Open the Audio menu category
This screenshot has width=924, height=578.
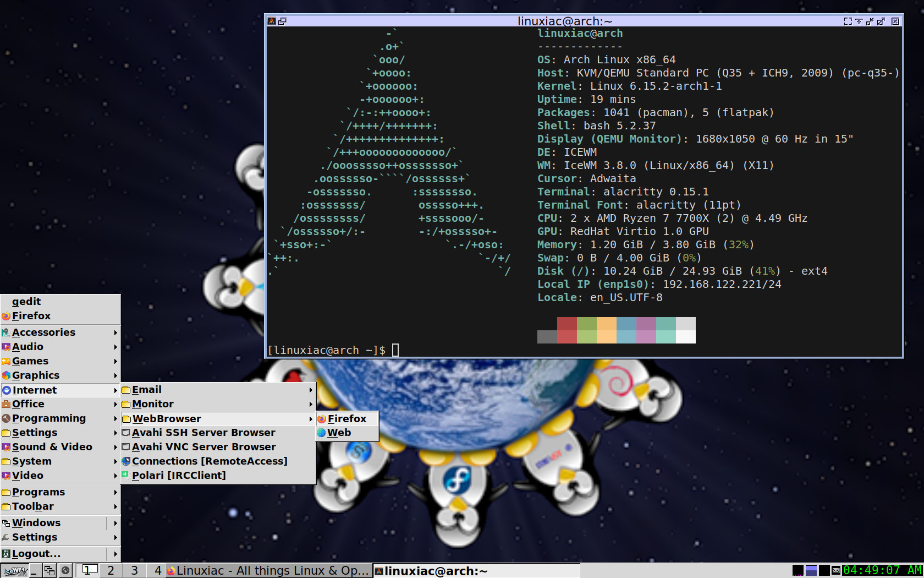[x=61, y=347]
